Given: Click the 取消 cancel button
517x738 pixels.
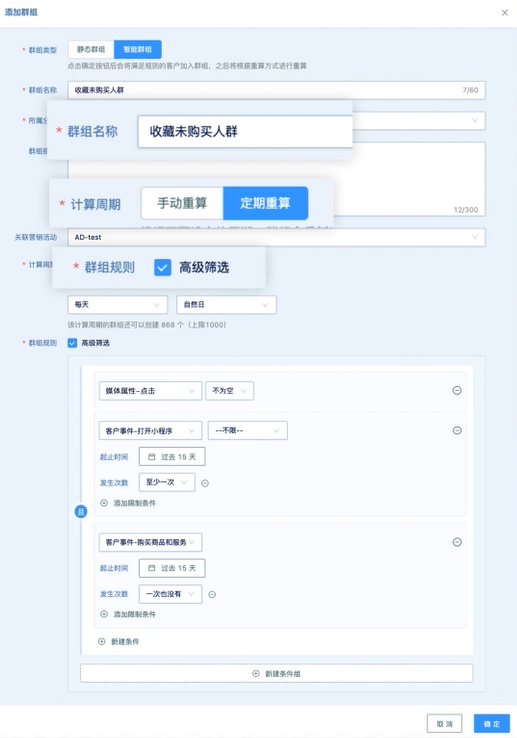Looking at the screenshot, I should click(444, 724).
